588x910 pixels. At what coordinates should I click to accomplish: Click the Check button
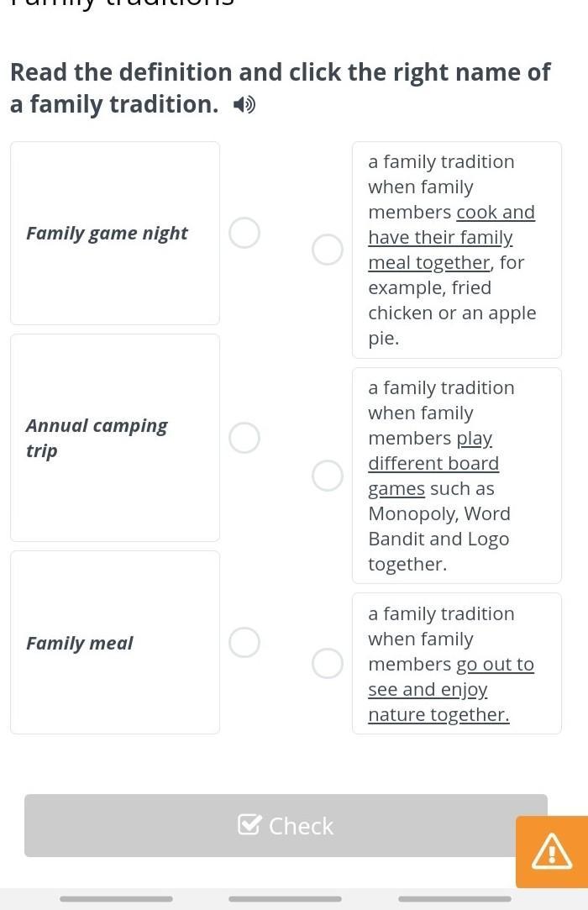pyautogui.click(x=286, y=826)
